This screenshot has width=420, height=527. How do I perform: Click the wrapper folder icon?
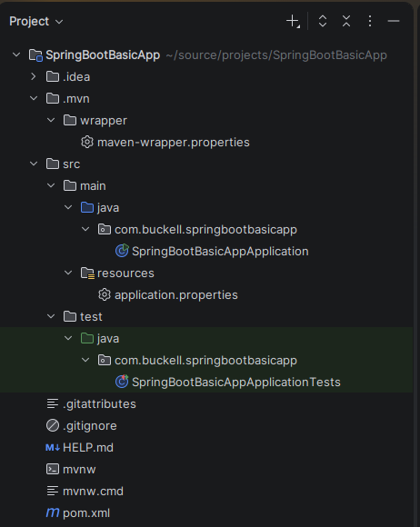click(70, 120)
